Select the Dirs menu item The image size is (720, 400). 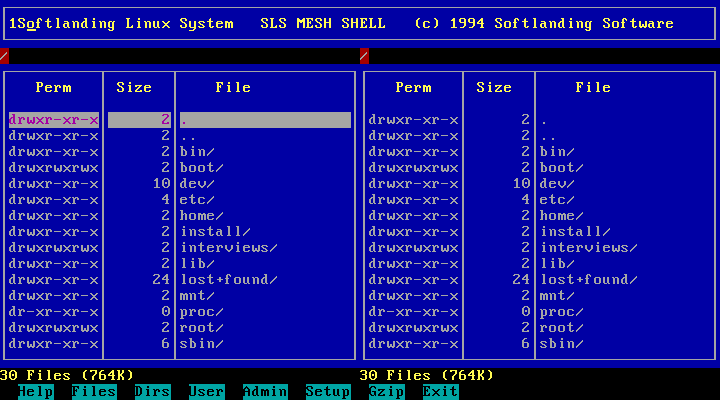151,391
